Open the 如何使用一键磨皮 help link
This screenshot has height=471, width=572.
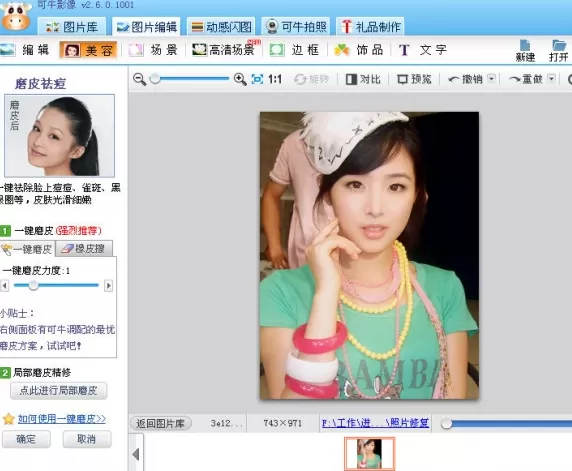(x=62, y=419)
